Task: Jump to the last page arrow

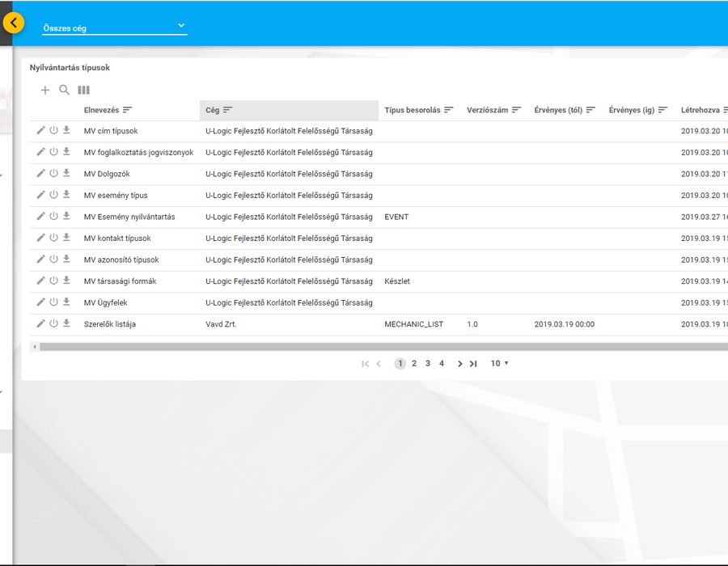Action: click(x=473, y=364)
